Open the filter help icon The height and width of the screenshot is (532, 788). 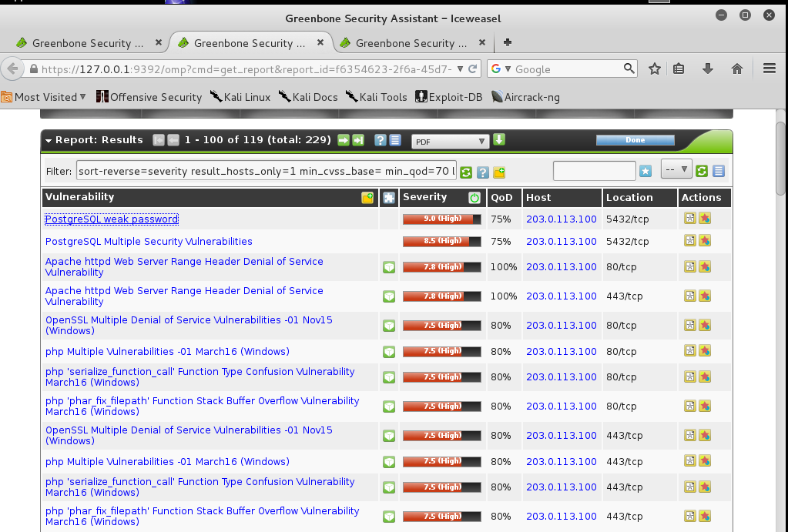click(483, 172)
